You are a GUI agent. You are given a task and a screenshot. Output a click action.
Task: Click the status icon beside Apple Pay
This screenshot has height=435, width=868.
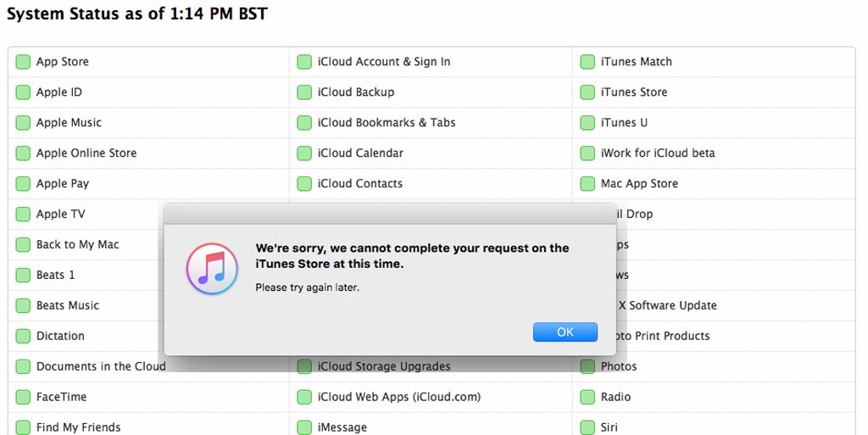[23, 184]
